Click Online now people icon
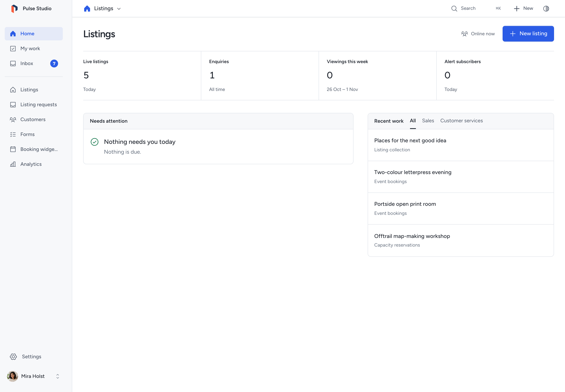This screenshot has width=565, height=392. (464, 34)
